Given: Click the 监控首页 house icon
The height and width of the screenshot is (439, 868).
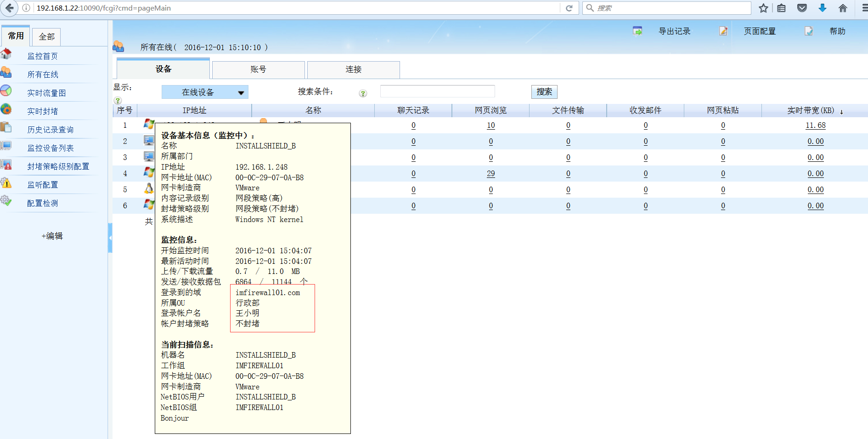Looking at the screenshot, I should coord(6,54).
